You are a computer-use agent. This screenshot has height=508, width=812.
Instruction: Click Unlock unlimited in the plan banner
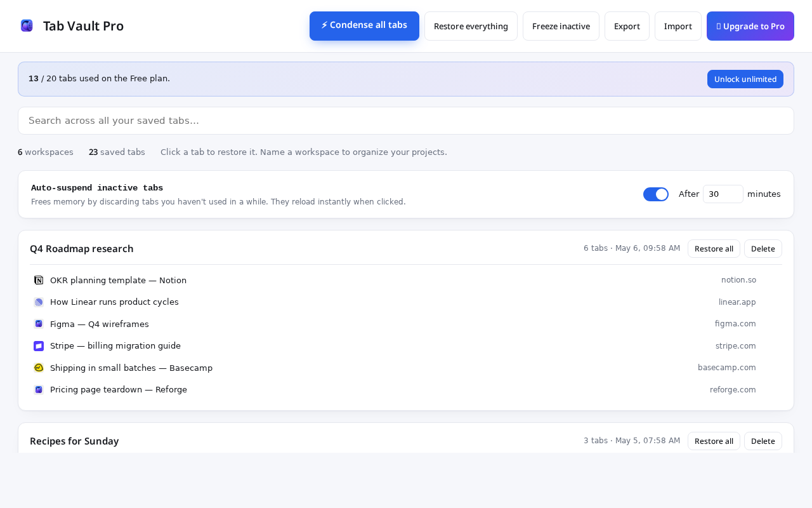coord(745,79)
